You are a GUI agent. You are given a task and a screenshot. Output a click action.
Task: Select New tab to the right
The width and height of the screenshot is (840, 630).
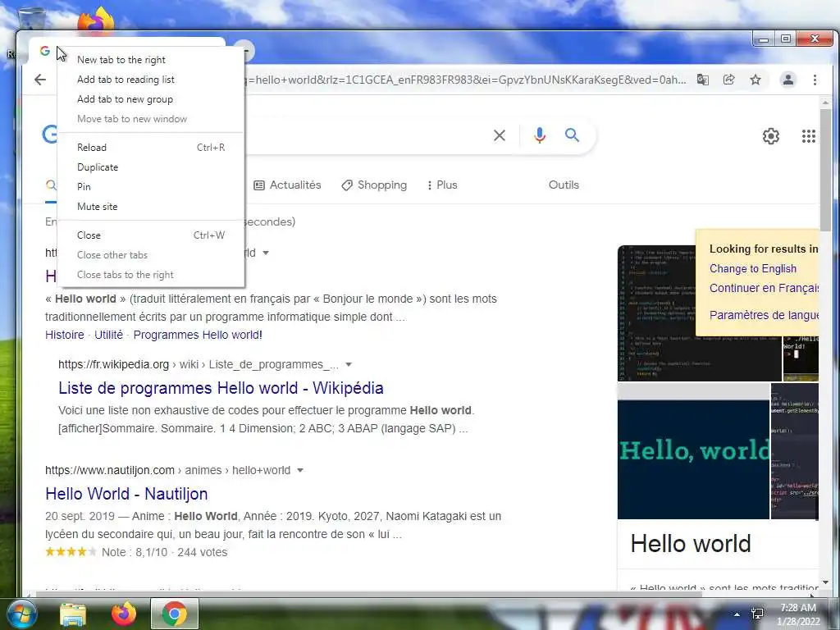pos(151,60)
